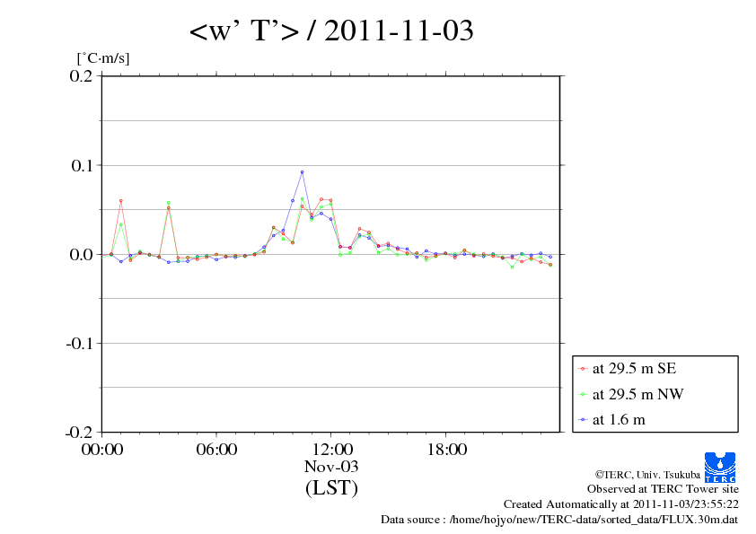
Task: Click the 'Data source' file path line
Action: click(559, 520)
